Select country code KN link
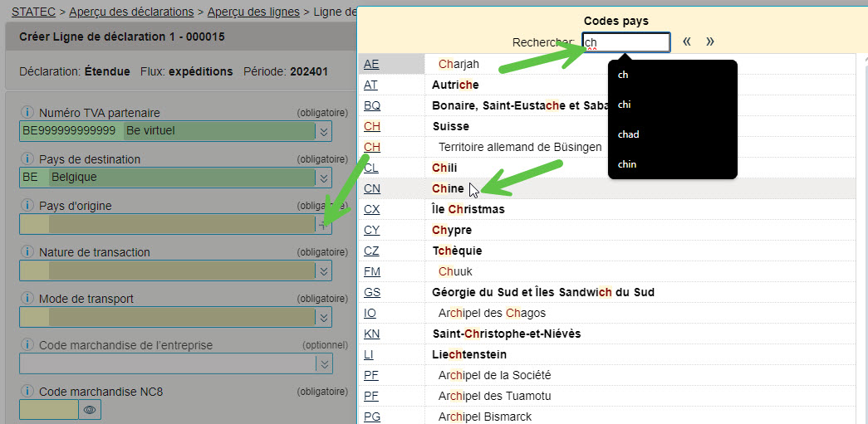 pyautogui.click(x=372, y=334)
